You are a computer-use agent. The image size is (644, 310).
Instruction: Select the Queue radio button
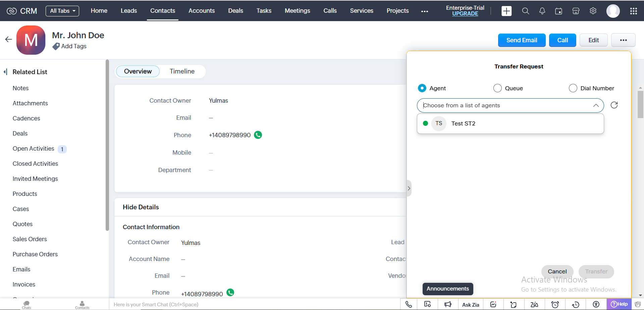(x=497, y=88)
